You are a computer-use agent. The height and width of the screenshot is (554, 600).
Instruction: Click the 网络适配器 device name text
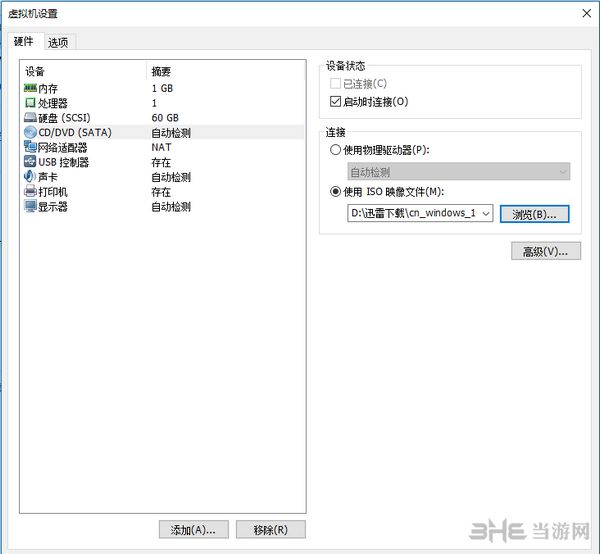tap(62, 147)
